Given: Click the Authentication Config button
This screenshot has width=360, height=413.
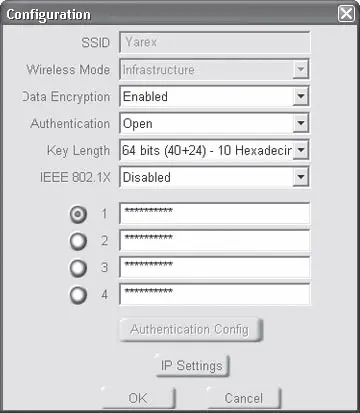Looking at the screenshot, I should pos(191,330).
